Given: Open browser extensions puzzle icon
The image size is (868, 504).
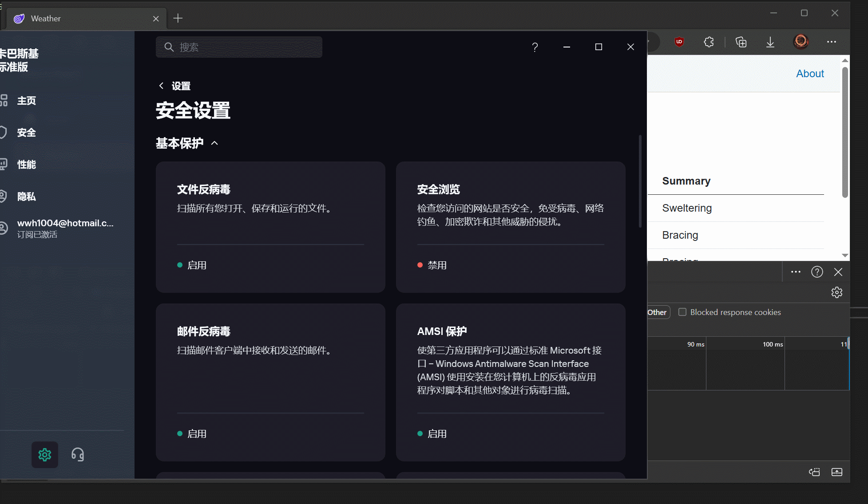Looking at the screenshot, I should click(709, 42).
